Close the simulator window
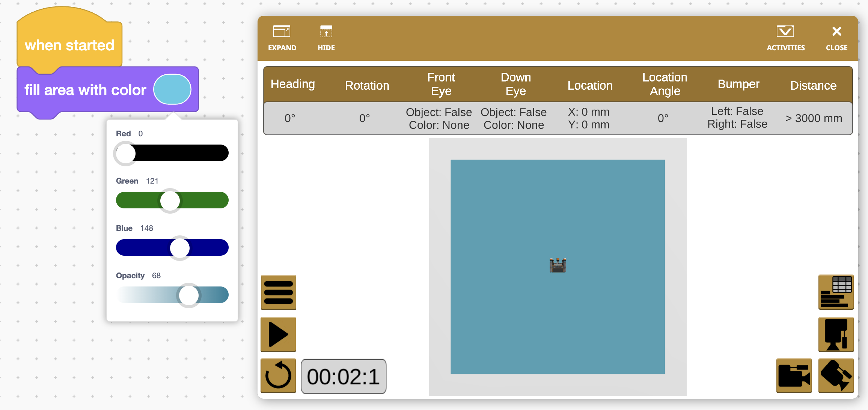Viewport: 868px width, 410px height. click(x=836, y=38)
